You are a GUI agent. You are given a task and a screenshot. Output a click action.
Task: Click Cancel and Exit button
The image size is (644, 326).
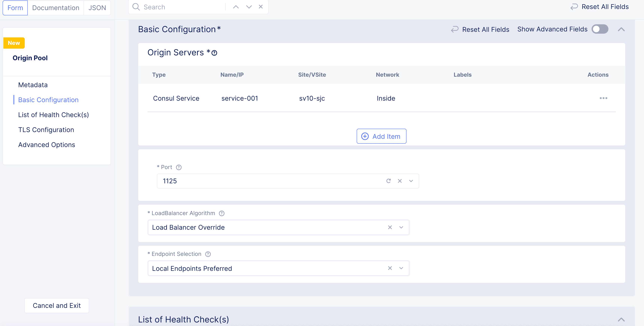[x=57, y=306]
